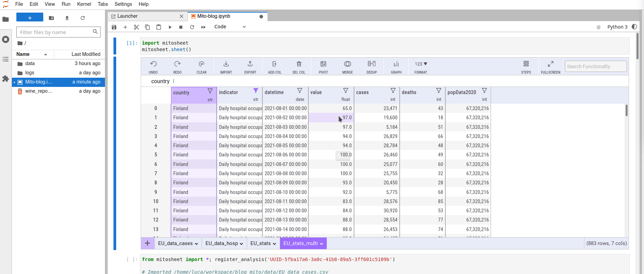Open the active indicator column filter

click(256, 90)
